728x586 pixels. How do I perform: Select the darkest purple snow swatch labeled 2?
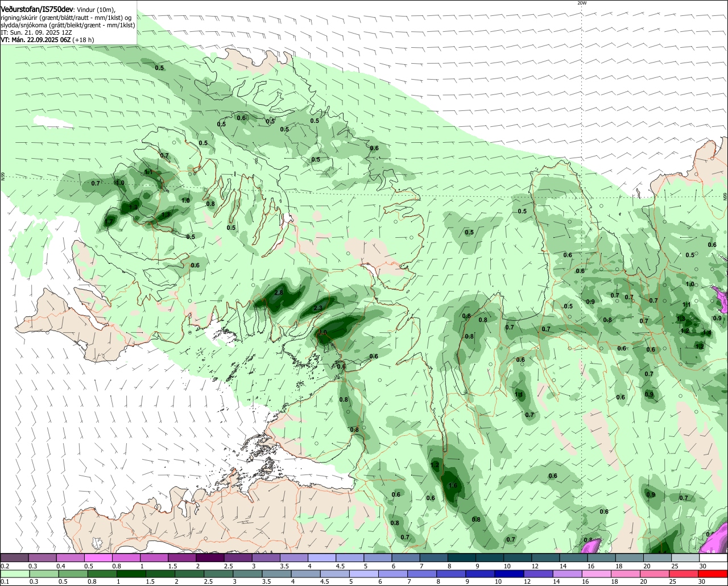(x=210, y=558)
